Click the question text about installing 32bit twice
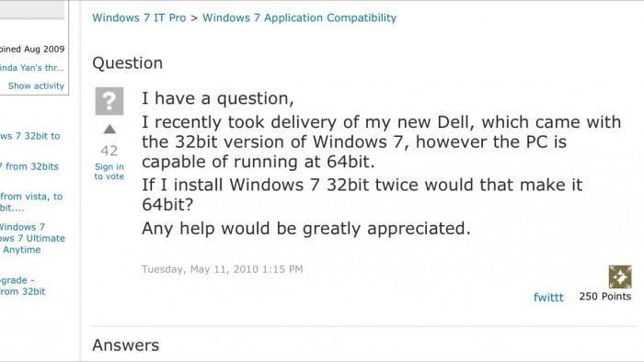Image resolution: width=644 pixels, height=362 pixels. click(x=362, y=195)
